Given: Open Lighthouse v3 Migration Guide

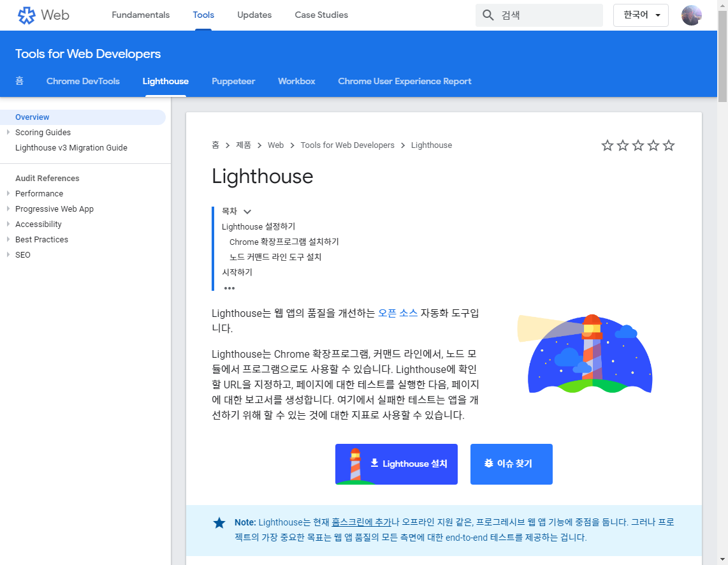Looking at the screenshot, I should (71, 148).
